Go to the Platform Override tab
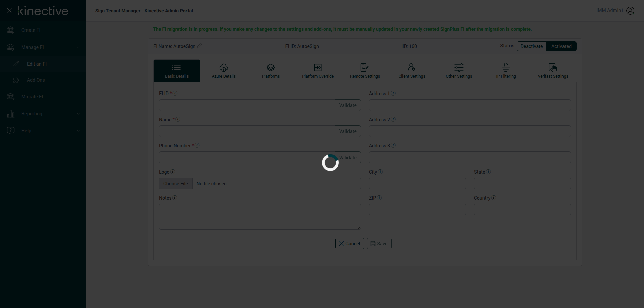Viewport: 644px width, 308px height. coord(318,71)
